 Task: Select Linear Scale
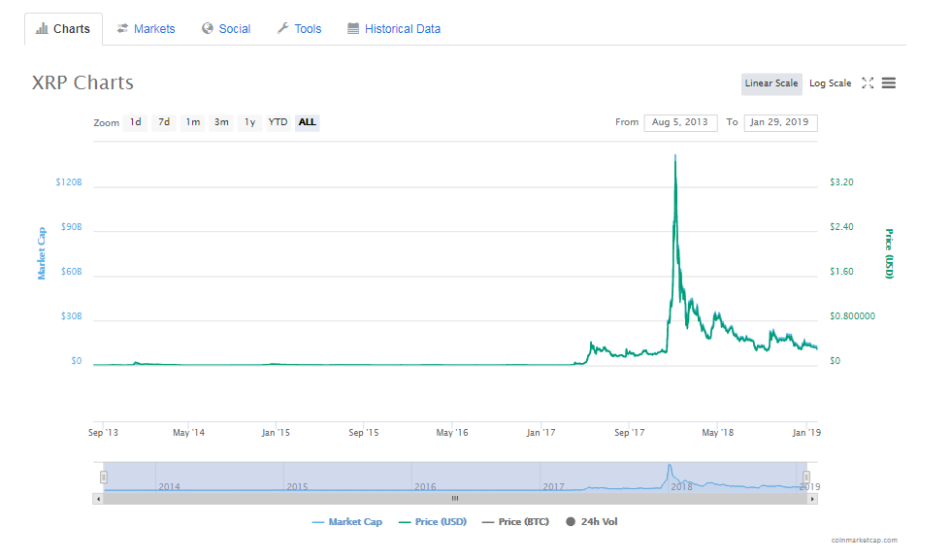[771, 83]
